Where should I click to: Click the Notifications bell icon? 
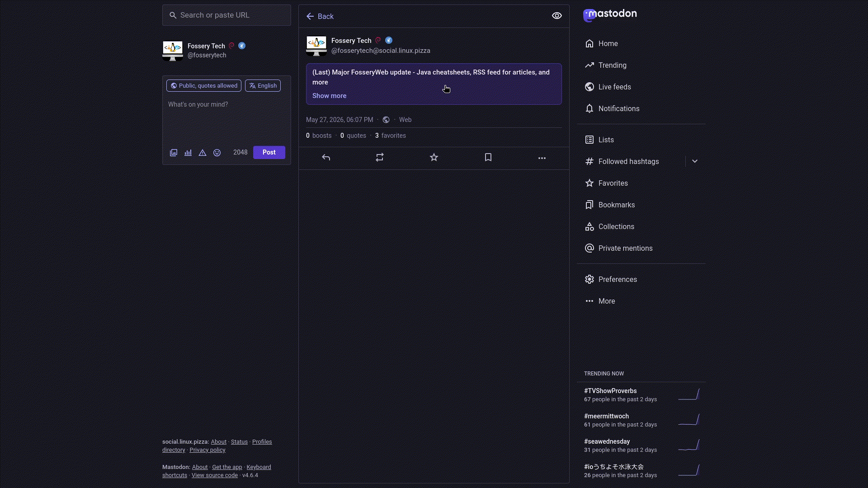[590, 109]
